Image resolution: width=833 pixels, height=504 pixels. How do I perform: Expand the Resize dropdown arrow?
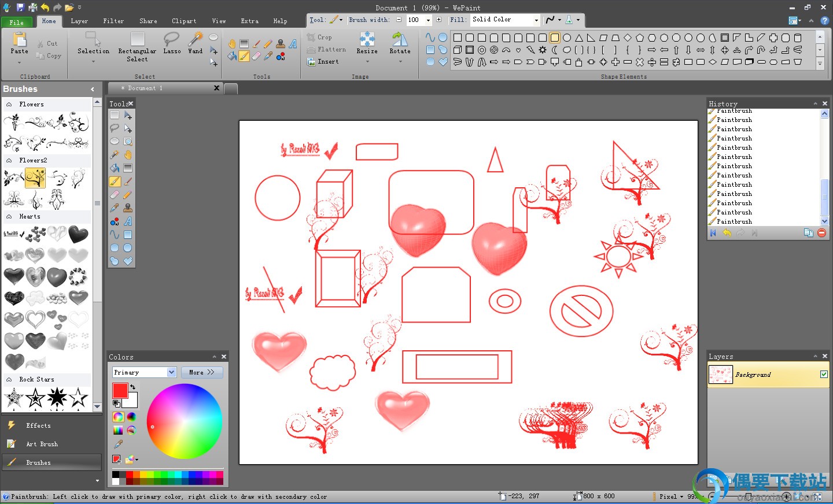[367, 61]
